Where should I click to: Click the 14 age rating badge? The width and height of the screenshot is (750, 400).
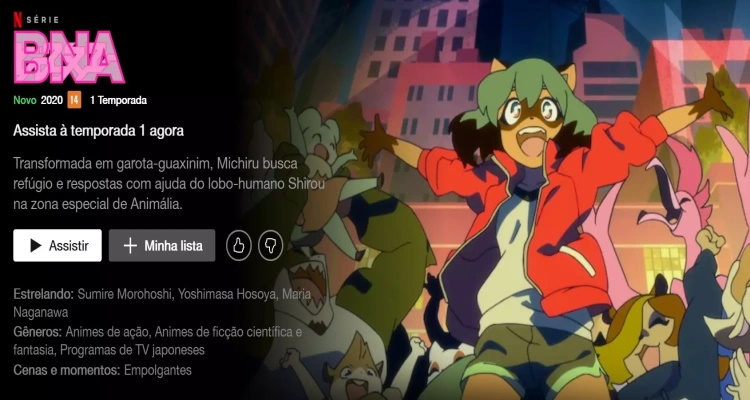click(x=74, y=100)
